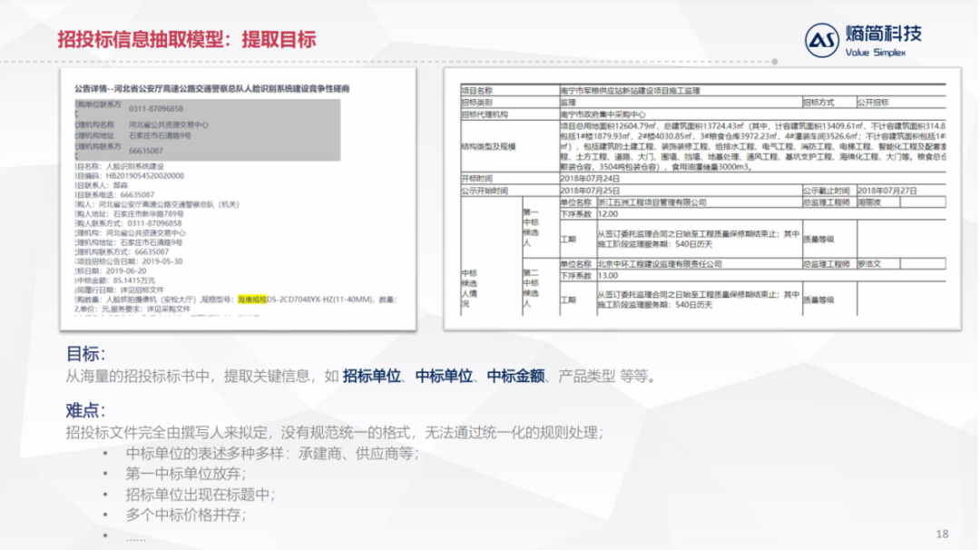
Task: Click the bullet 中标单位的表述多种多样：承建商、供应商等
Action: pos(272,454)
